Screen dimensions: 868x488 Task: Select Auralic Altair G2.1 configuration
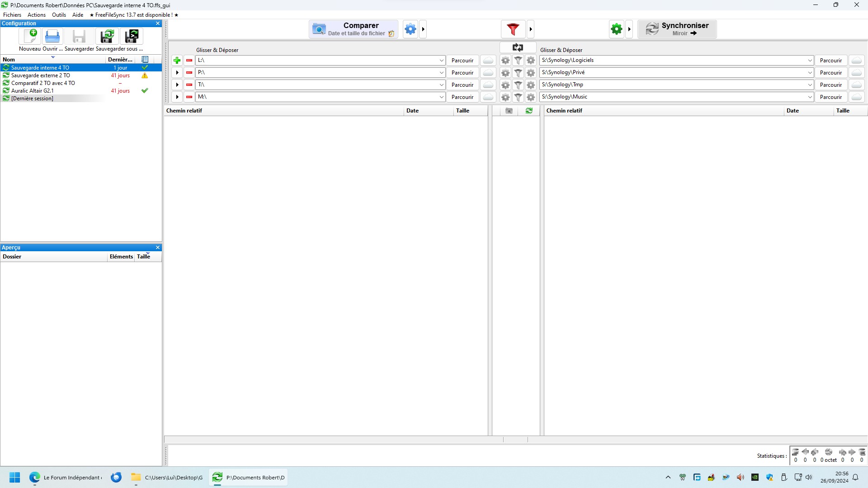point(81,91)
